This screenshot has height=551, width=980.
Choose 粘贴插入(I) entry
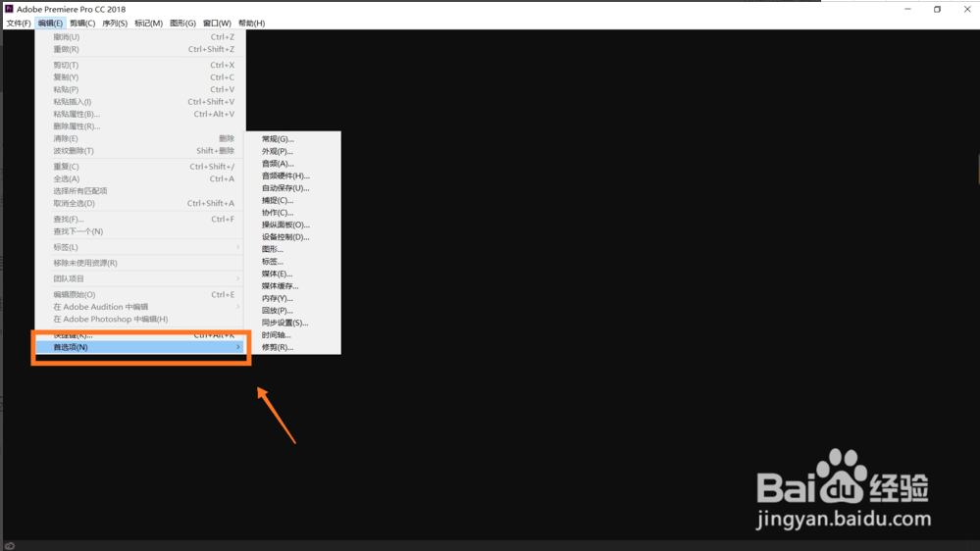(x=140, y=102)
